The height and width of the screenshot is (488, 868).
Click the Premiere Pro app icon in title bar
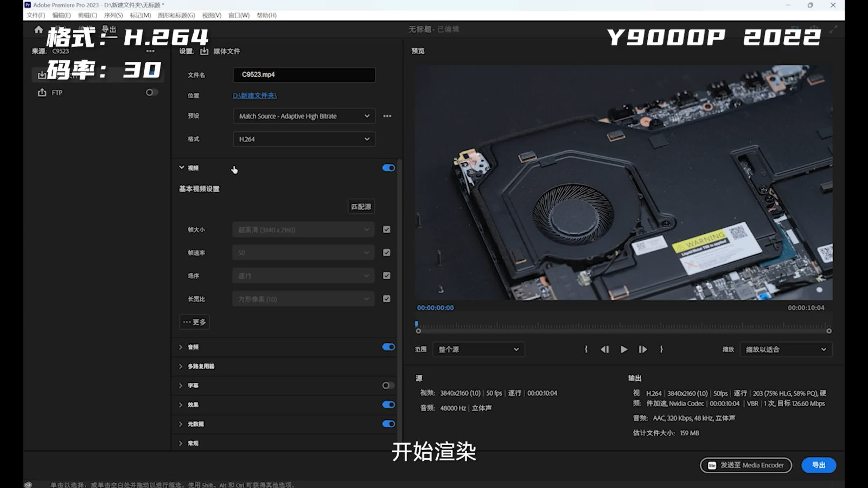(x=28, y=5)
